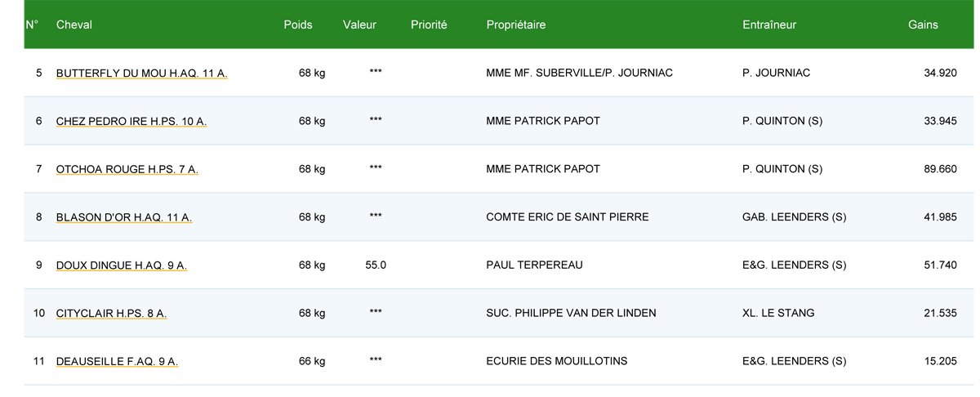The height and width of the screenshot is (397, 980).
Task: Click the 55.0 valeur entry
Action: (x=376, y=265)
